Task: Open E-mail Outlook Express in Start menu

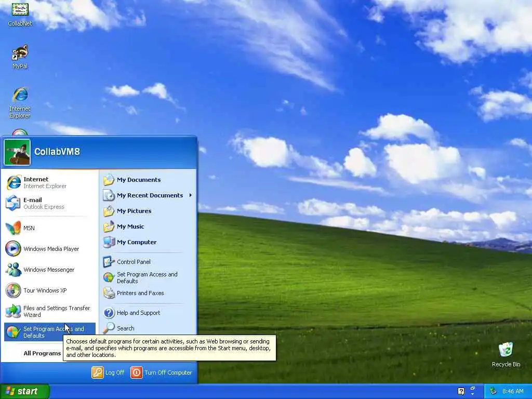Action: [50, 203]
